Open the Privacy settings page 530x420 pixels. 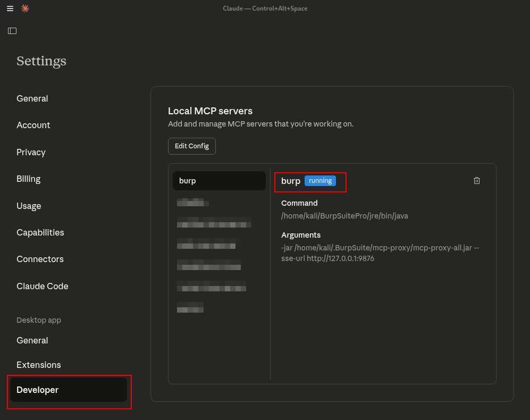[31, 152]
